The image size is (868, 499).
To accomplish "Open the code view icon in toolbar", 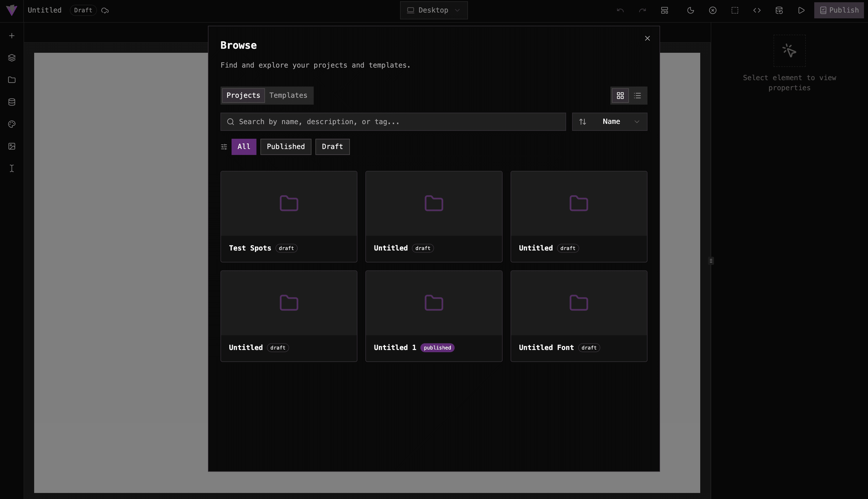I will (x=757, y=10).
